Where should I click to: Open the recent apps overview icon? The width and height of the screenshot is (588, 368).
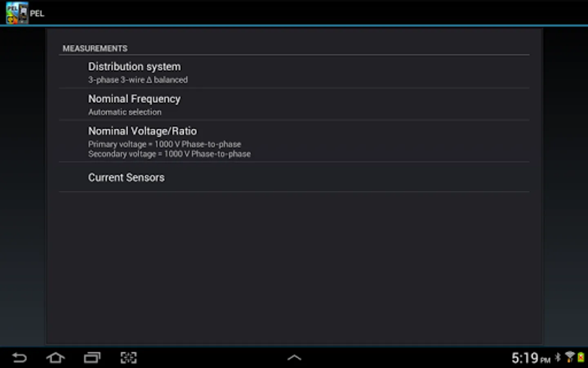92,358
